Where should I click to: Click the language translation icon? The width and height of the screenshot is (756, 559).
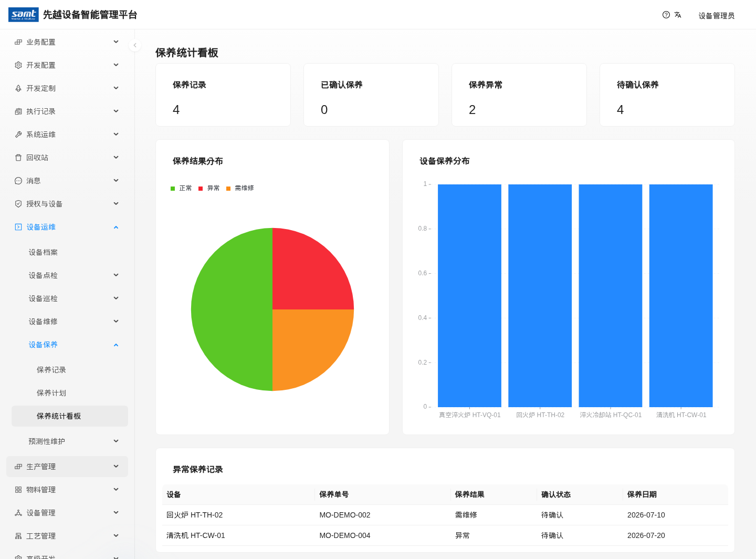click(x=678, y=15)
